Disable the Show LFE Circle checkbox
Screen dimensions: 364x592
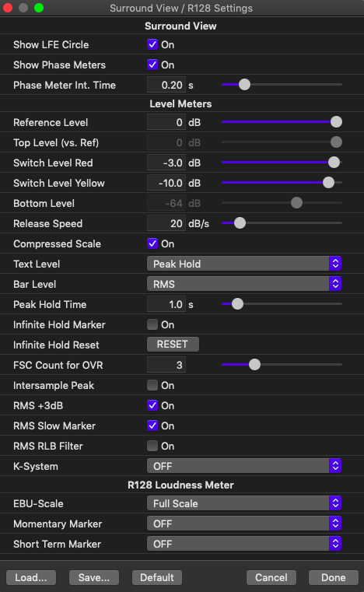pos(152,44)
